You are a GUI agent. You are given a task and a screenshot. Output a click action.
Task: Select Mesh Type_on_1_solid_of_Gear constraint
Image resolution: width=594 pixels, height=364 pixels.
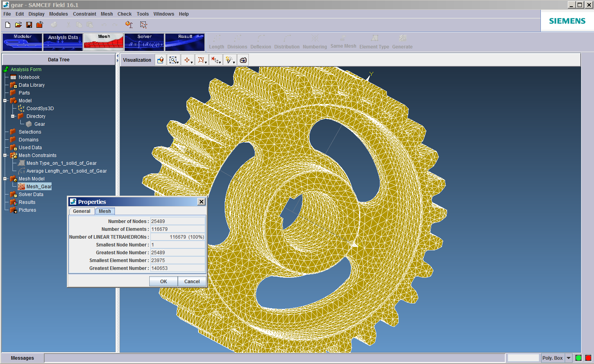point(61,163)
